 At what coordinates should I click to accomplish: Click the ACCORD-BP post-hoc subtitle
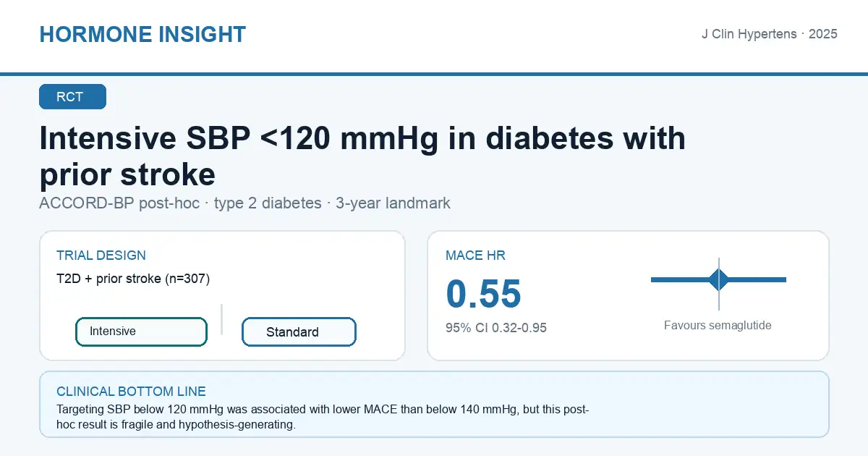tap(244, 203)
